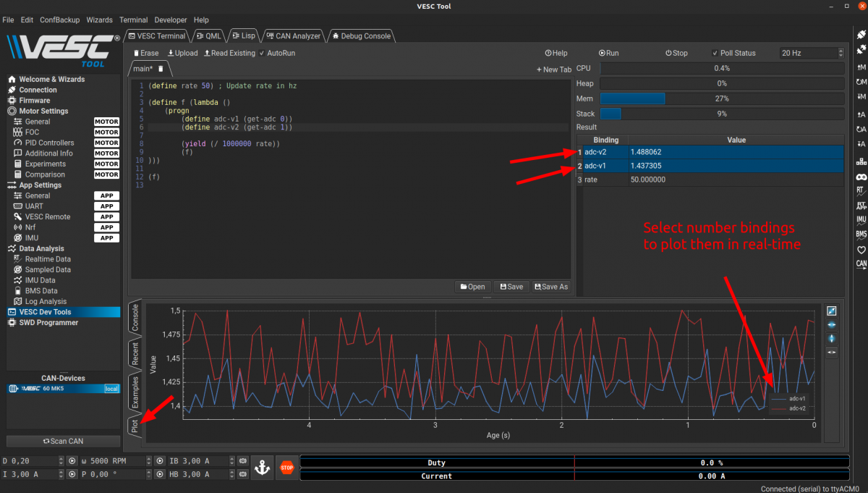Click play button next to I 3,00 A field

point(72,475)
